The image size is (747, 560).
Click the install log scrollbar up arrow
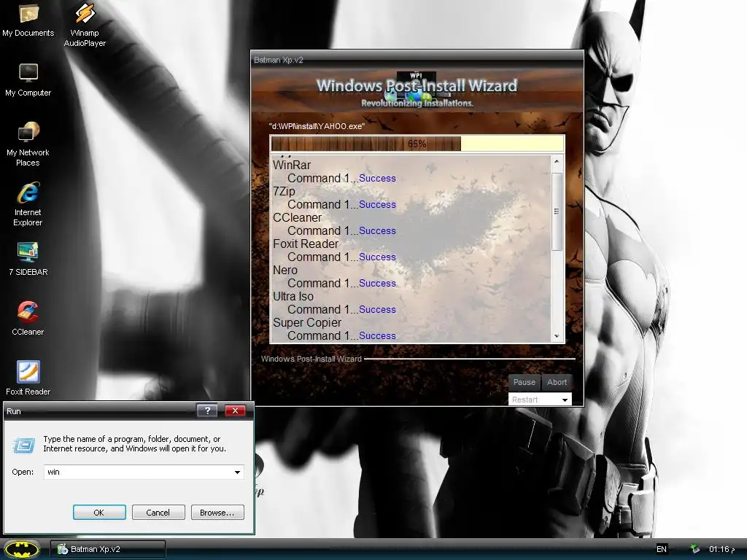[557, 161]
